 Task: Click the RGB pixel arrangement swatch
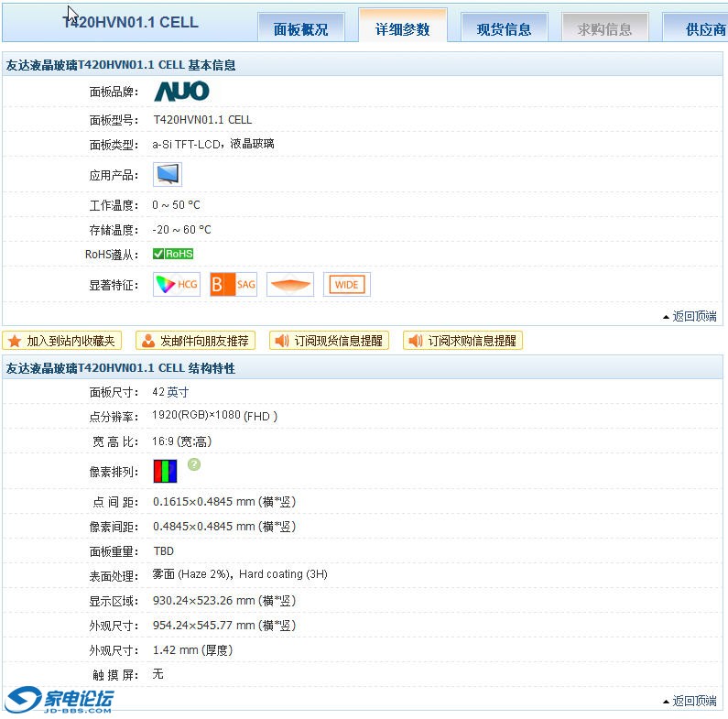(166, 472)
